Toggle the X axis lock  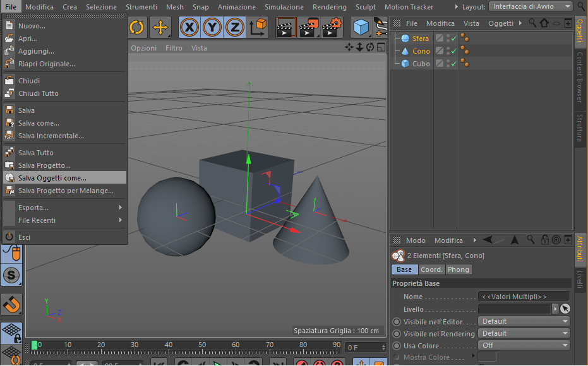tap(189, 27)
